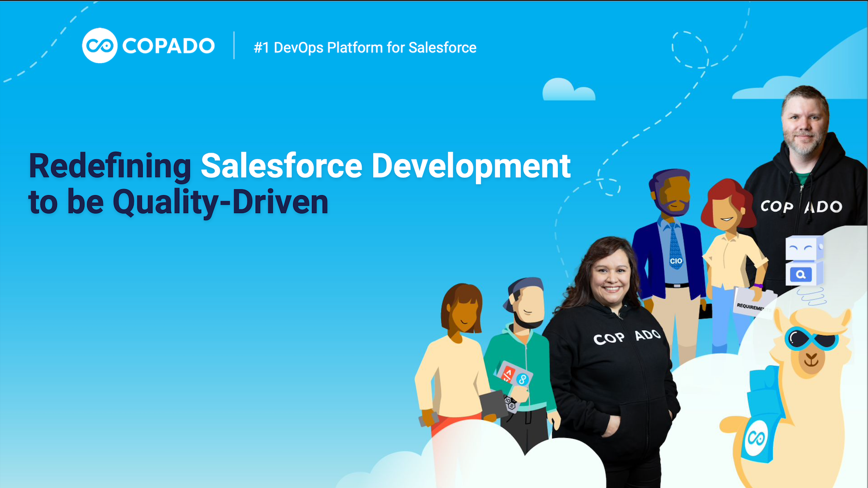Click the CIO label on the tie
This screenshot has height=488, width=868.
click(676, 261)
